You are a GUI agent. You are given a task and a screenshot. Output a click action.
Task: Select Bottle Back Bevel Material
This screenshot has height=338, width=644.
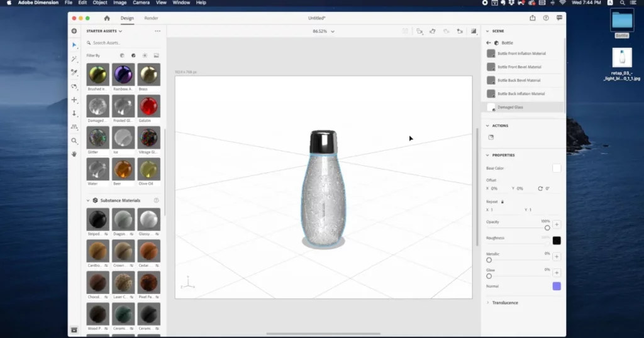tap(523, 80)
